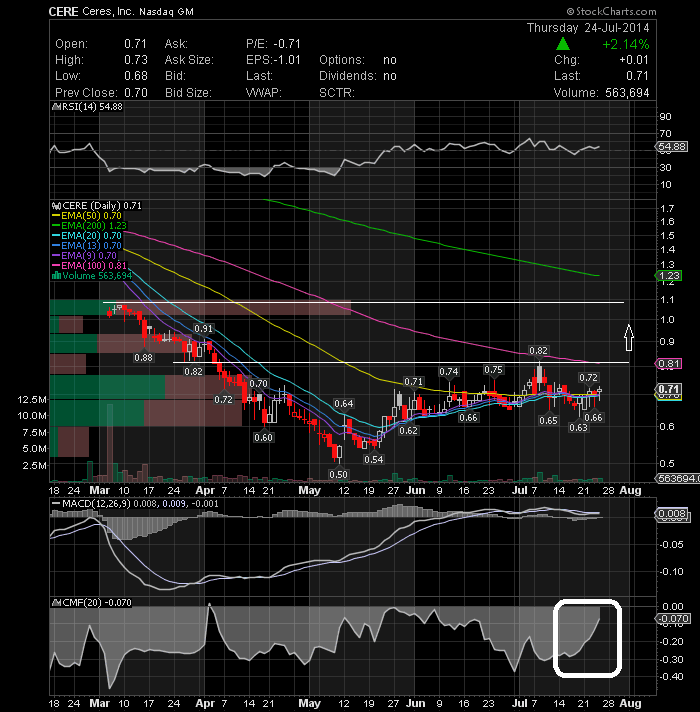Viewport: 700px width, 712px height.
Task: Click the 1.23 EMA(200) price flag
Action: (668, 276)
